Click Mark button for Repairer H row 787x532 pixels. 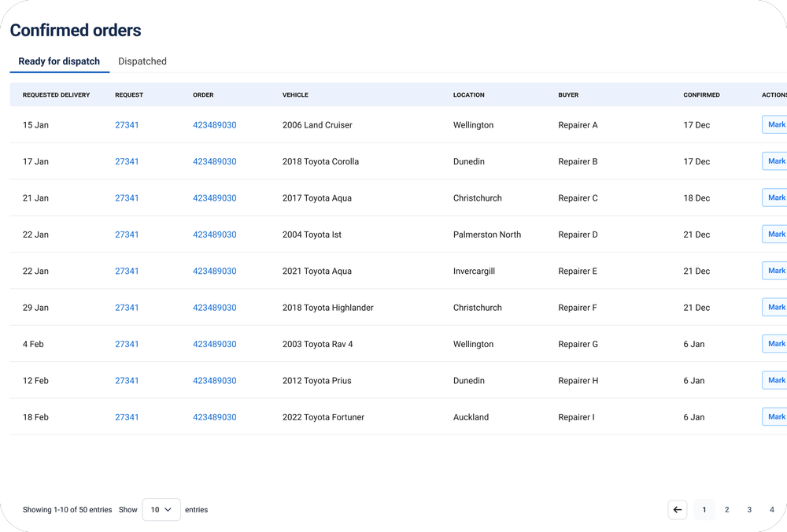[774, 380]
